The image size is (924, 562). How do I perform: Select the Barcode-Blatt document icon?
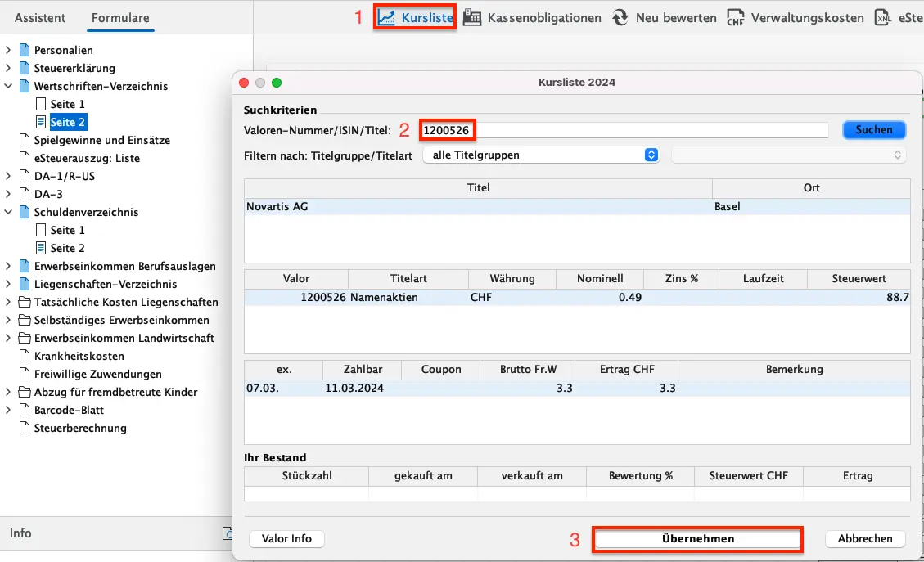point(24,410)
